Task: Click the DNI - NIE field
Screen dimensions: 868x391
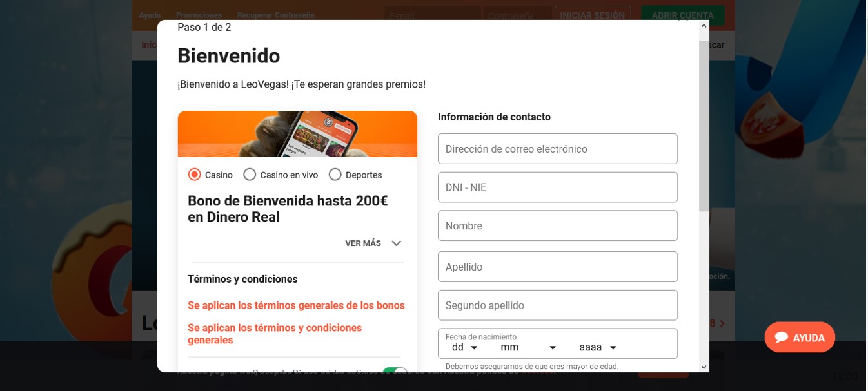Action: 558,187
